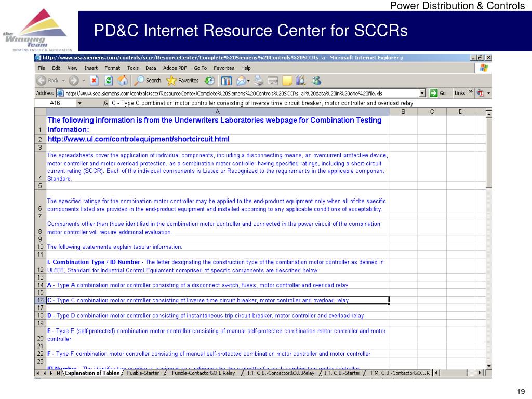Click the Tools chart icon after History

coord(227,81)
